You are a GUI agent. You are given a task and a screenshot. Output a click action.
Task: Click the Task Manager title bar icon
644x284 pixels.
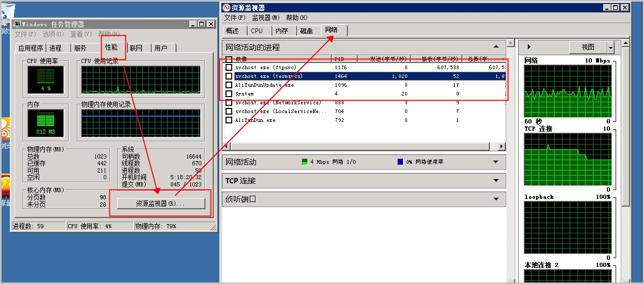point(17,24)
